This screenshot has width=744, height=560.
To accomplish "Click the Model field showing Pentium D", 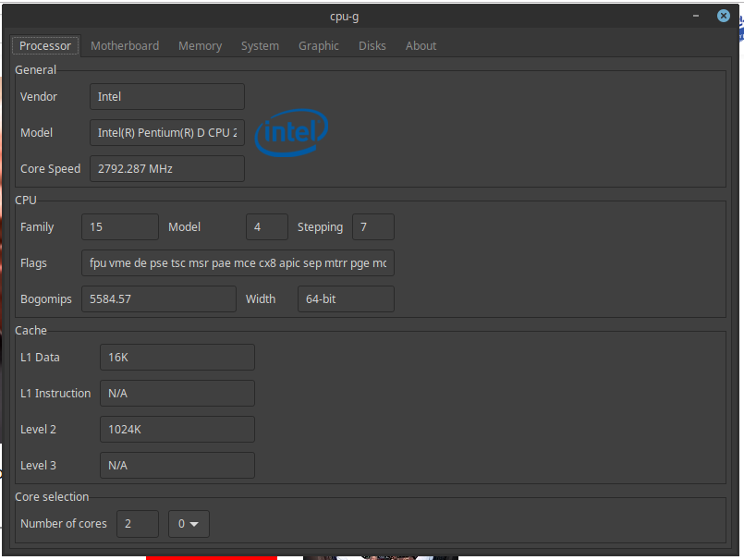I will pyautogui.click(x=167, y=133).
